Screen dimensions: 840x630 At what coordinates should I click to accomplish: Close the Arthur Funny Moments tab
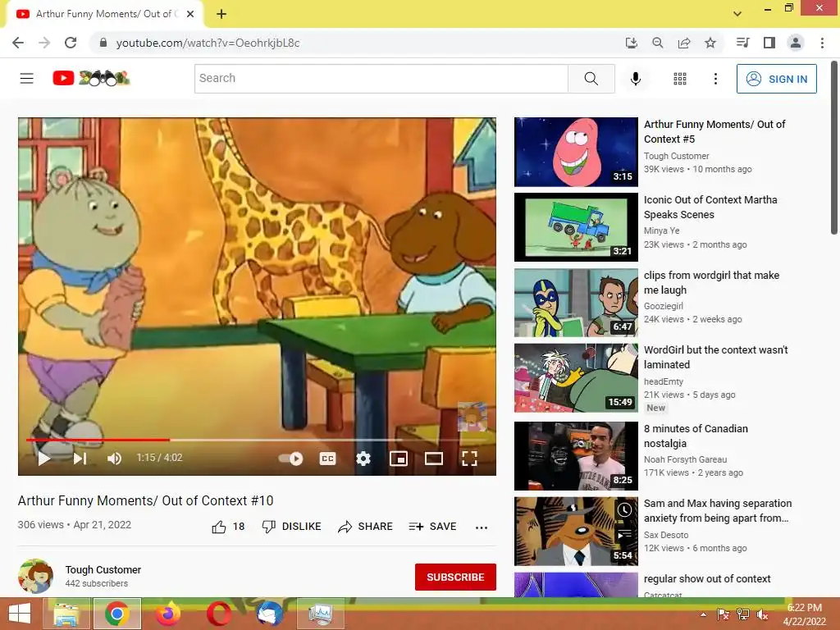tap(190, 14)
